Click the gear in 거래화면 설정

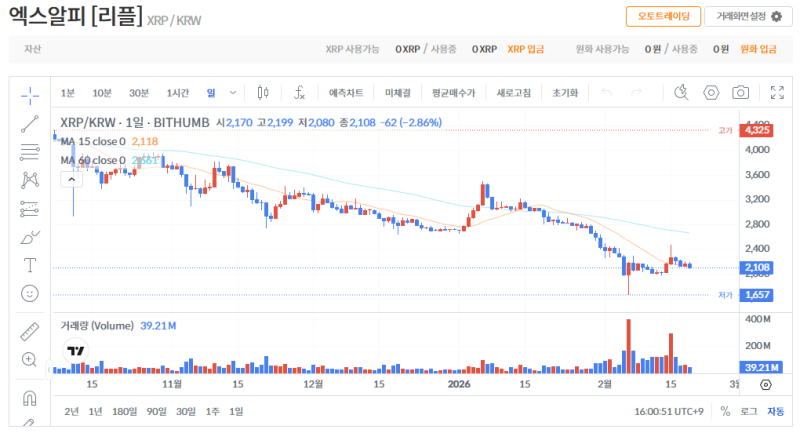click(x=776, y=16)
